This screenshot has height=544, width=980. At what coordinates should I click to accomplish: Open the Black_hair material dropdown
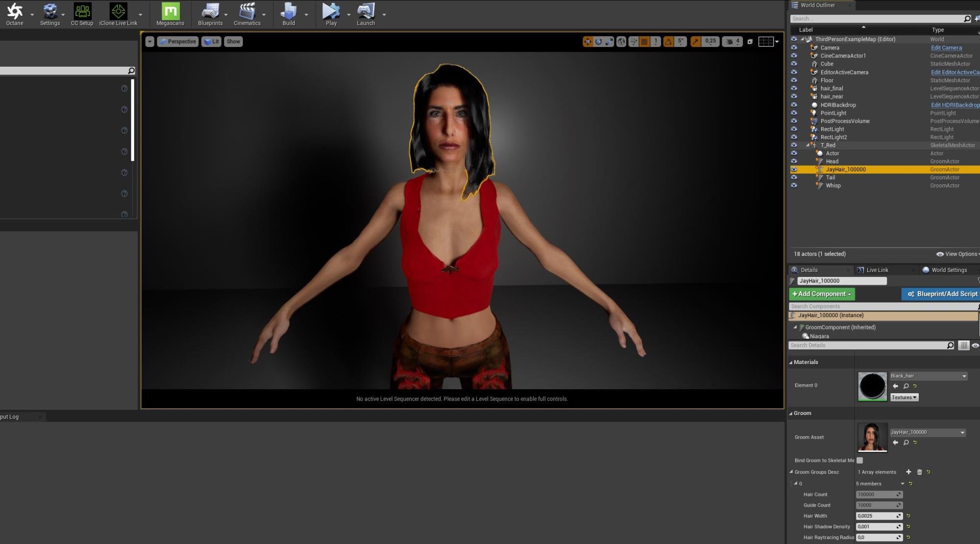coord(964,376)
